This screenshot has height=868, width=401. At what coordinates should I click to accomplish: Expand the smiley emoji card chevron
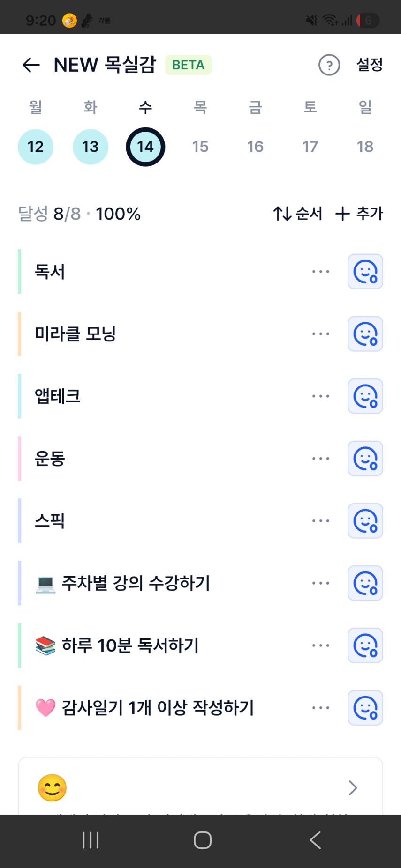click(353, 788)
